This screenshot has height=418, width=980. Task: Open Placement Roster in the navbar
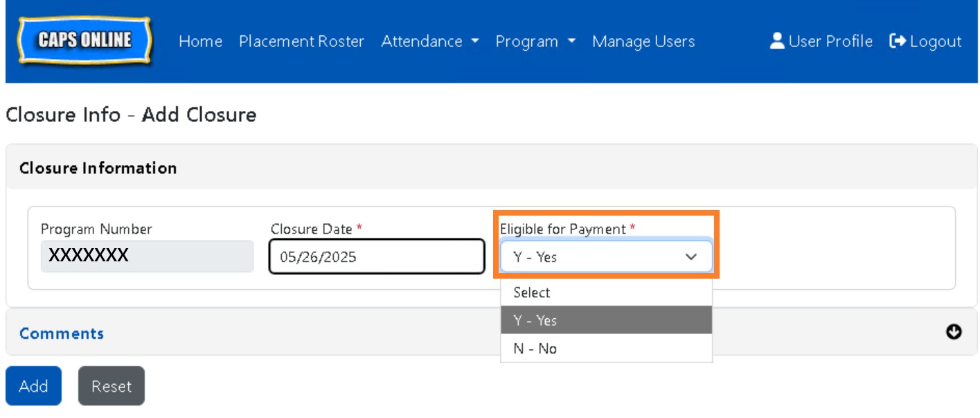[x=301, y=42]
